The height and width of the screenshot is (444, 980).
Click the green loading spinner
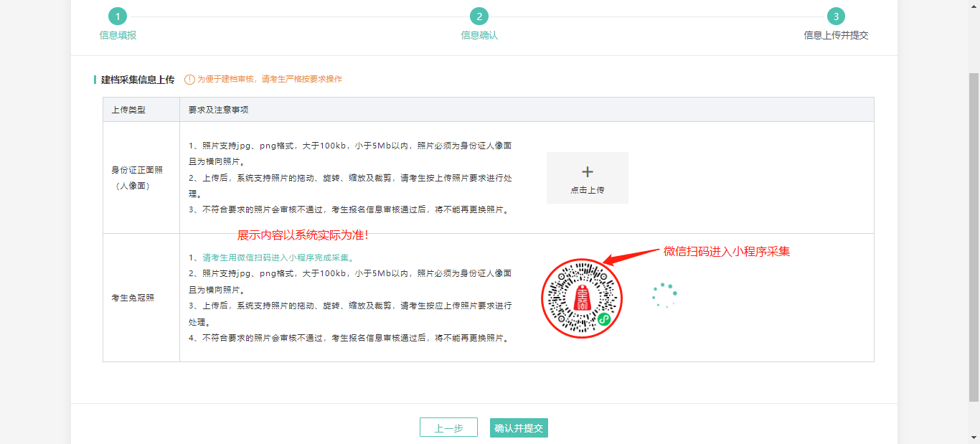664,295
